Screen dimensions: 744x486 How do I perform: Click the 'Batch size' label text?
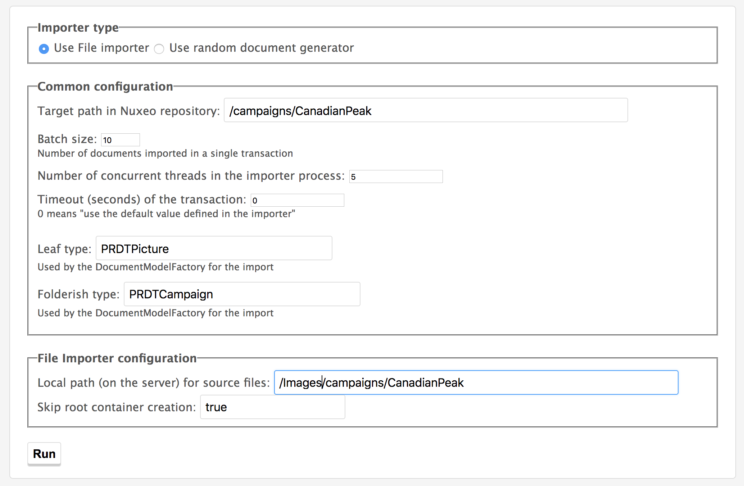coord(66,139)
